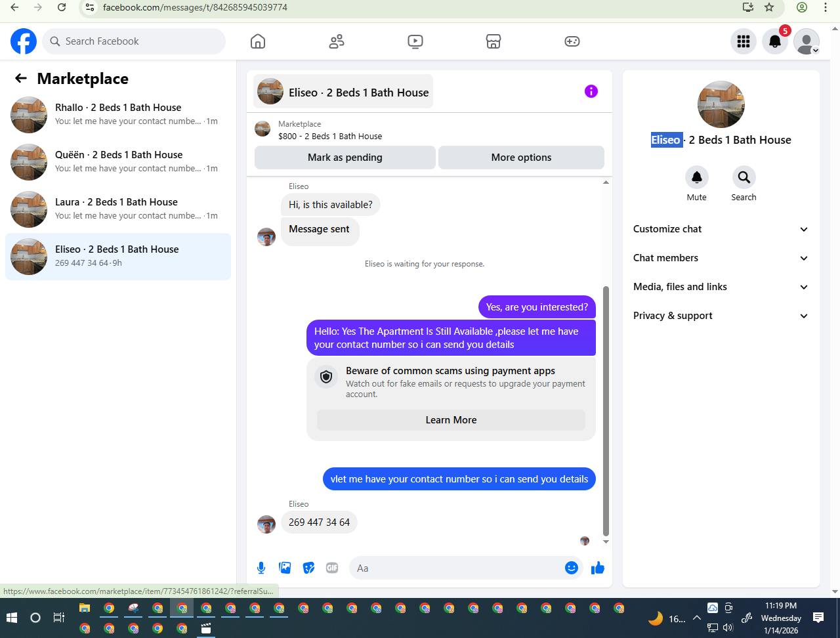Show hidden system tray icons

coord(696,618)
